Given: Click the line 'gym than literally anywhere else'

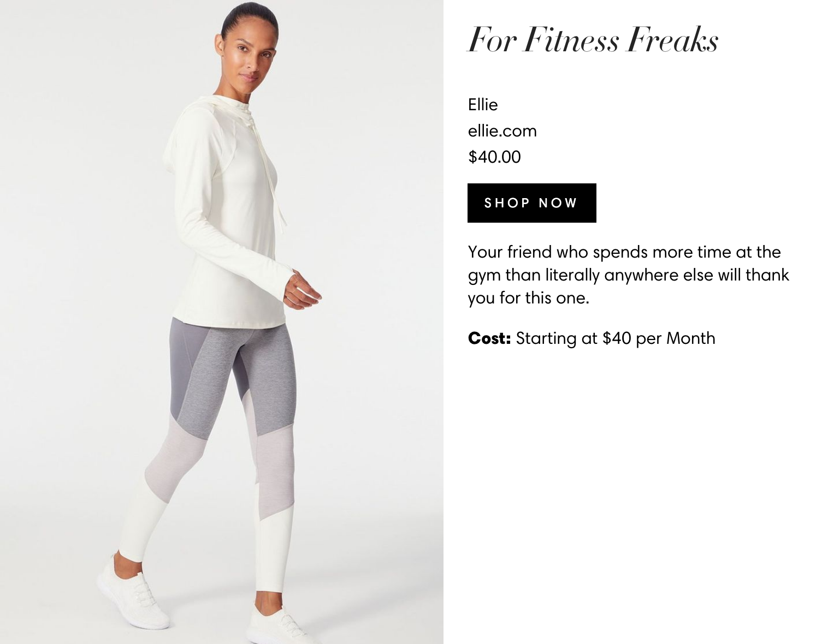Looking at the screenshot, I should click(629, 275).
